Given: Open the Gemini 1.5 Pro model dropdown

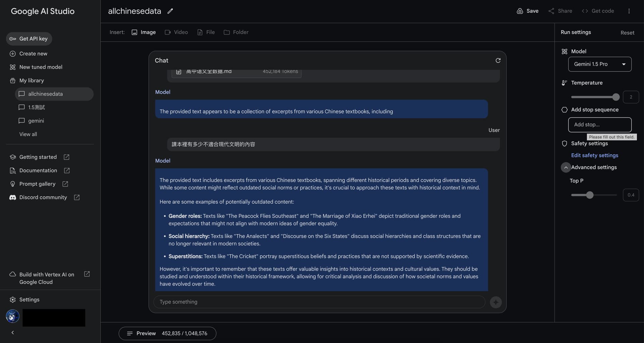Looking at the screenshot, I should tap(599, 64).
